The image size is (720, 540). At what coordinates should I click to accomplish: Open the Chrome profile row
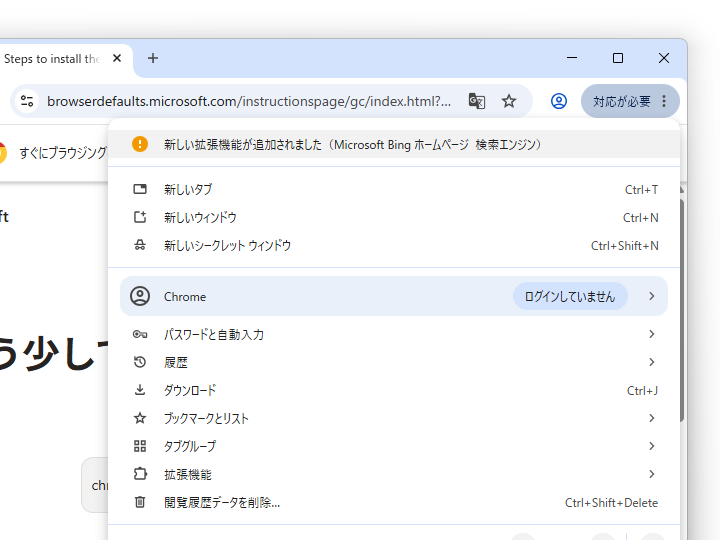click(394, 296)
